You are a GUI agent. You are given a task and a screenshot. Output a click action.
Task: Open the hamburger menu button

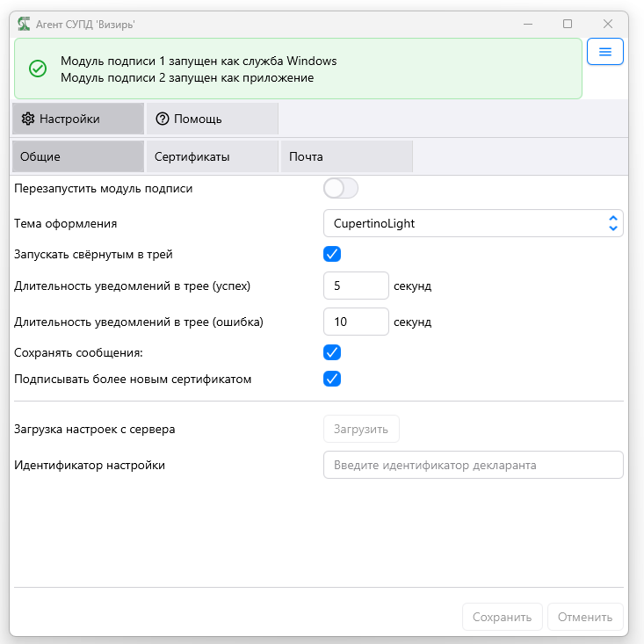tap(605, 52)
